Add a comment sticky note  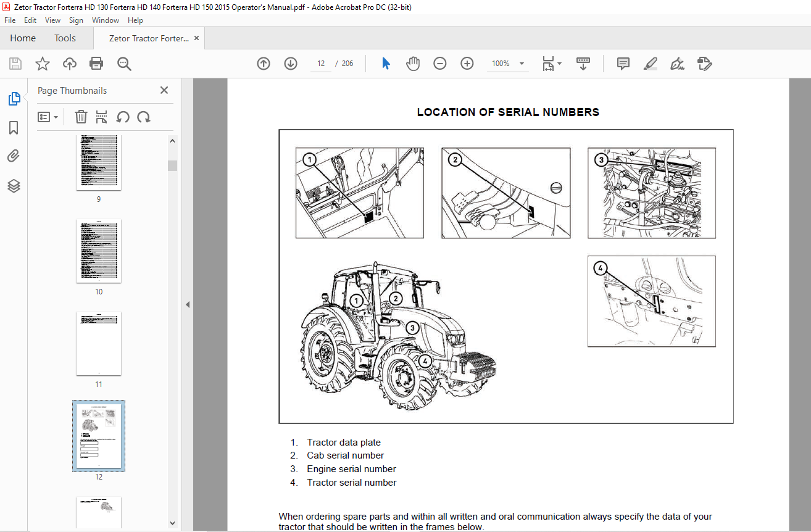click(x=623, y=64)
